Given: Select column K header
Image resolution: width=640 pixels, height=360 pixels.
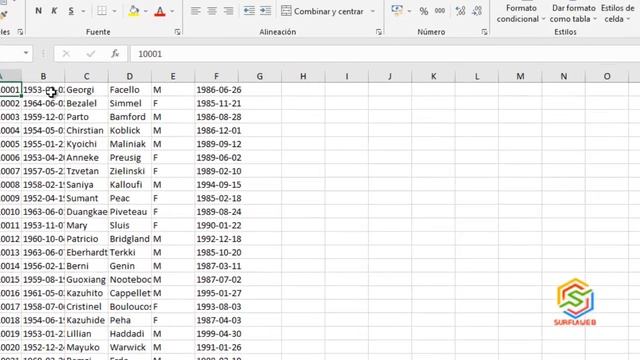Looking at the screenshot, I should [x=433, y=76].
